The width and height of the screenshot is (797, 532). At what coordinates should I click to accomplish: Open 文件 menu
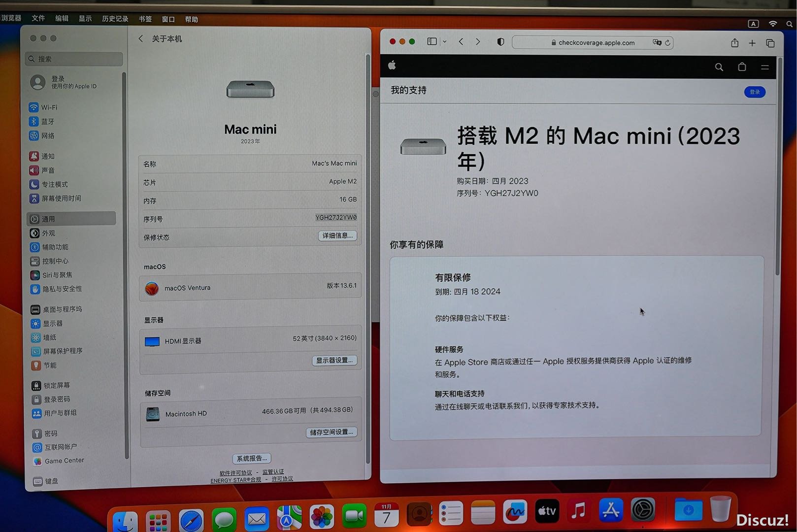tap(38, 18)
